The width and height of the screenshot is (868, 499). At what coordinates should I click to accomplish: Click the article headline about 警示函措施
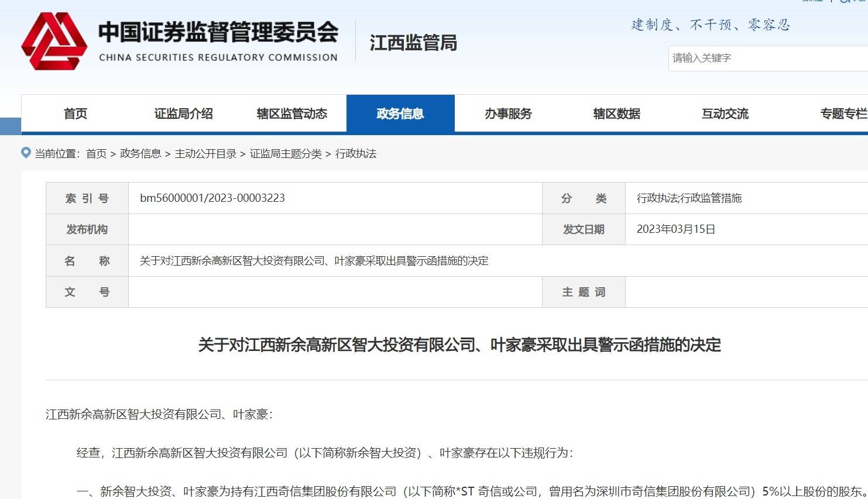coord(459,345)
